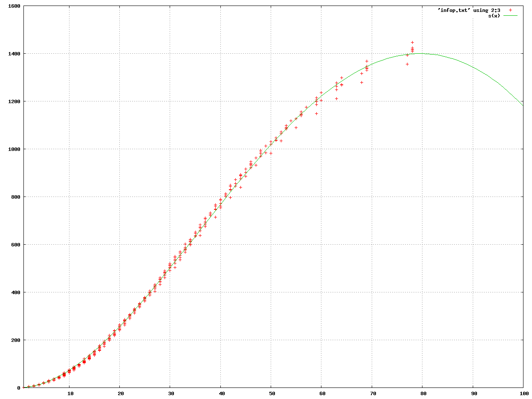Click the x-axis tick label 100
This screenshot has height=399, width=532.
[523, 393]
